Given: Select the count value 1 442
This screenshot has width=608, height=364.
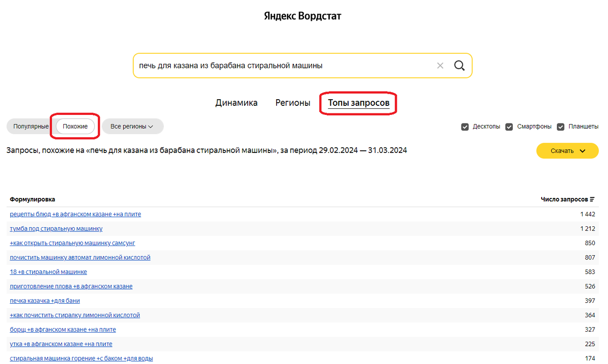Looking at the screenshot, I should 588,215.
